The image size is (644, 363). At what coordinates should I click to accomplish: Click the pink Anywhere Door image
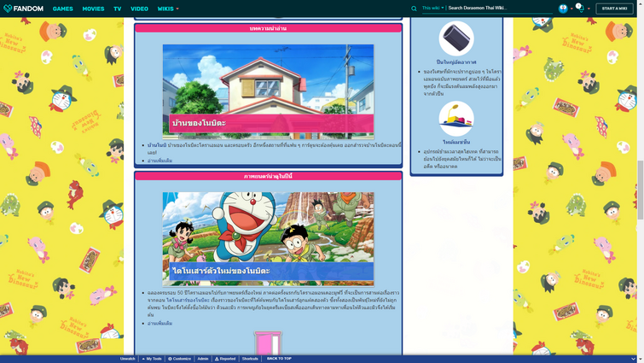(x=268, y=343)
